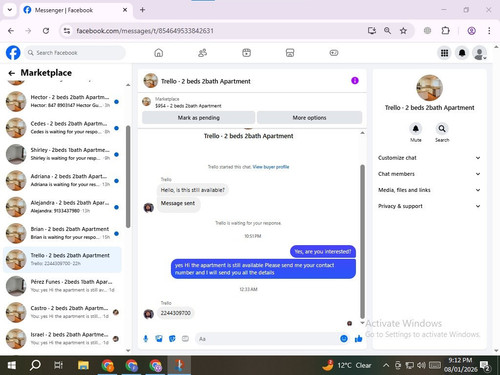Click the chat messages scrollbar
This screenshot has width=500, height=375.
tap(362, 241)
